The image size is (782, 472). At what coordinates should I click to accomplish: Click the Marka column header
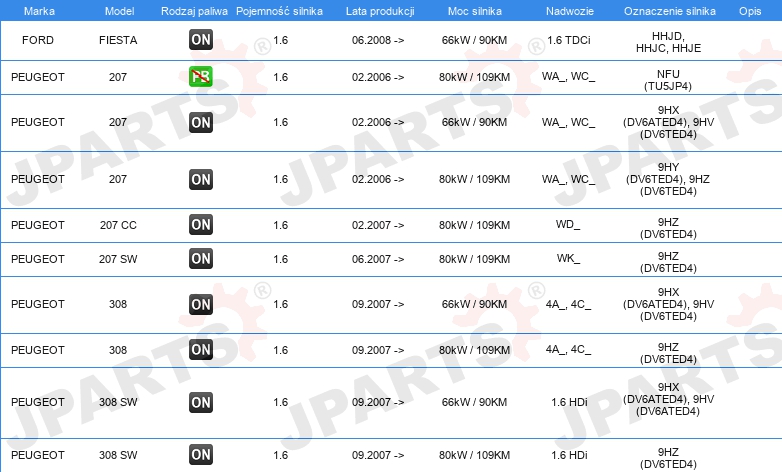(39, 11)
